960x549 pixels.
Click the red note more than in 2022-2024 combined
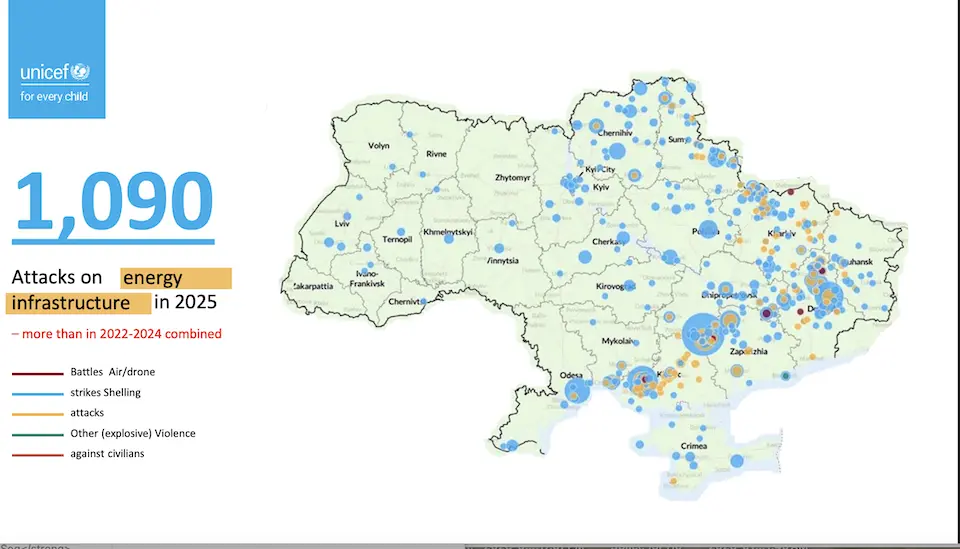[116, 334]
